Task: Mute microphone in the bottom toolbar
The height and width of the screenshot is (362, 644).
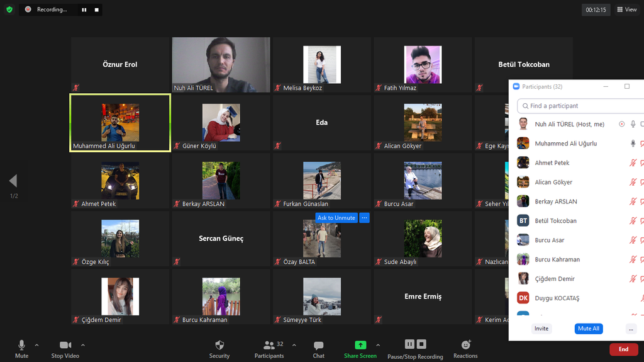Action: tap(21, 349)
